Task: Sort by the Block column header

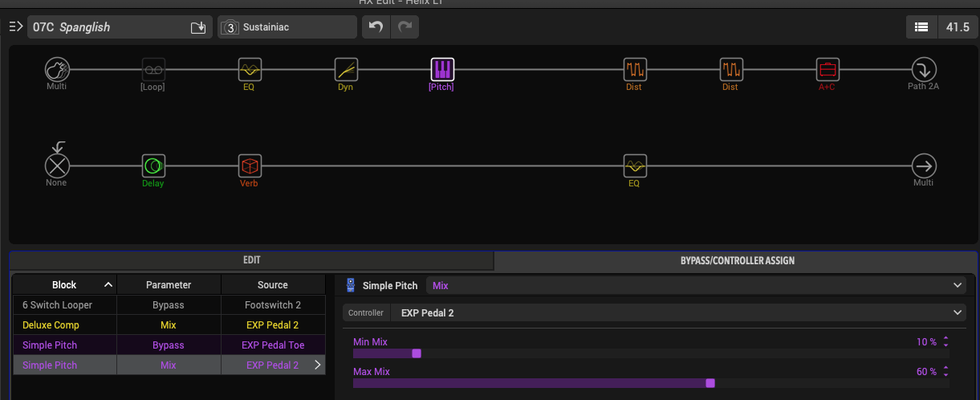Action: click(x=65, y=284)
